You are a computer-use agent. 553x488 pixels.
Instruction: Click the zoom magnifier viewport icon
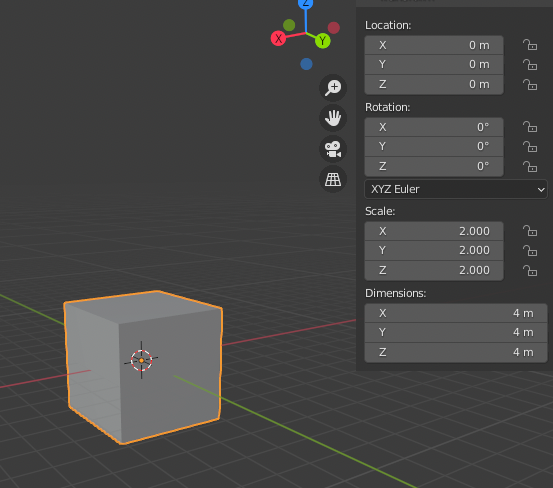pyautogui.click(x=333, y=87)
